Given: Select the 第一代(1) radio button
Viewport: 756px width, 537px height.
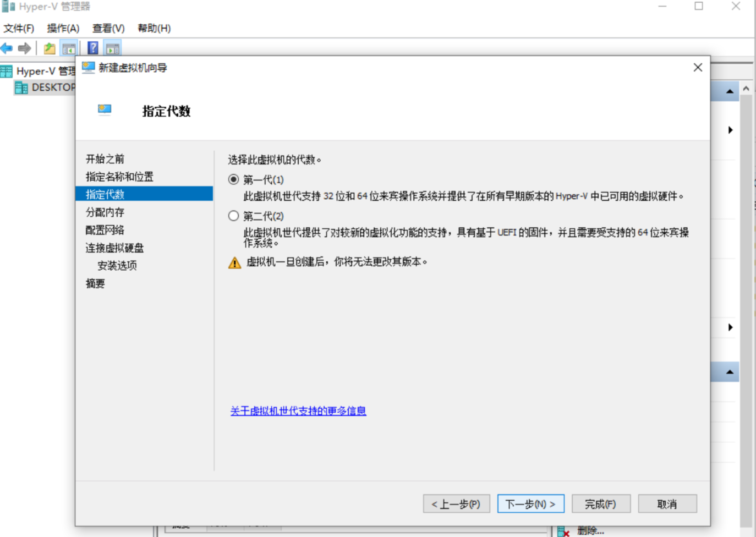Looking at the screenshot, I should 234,179.
